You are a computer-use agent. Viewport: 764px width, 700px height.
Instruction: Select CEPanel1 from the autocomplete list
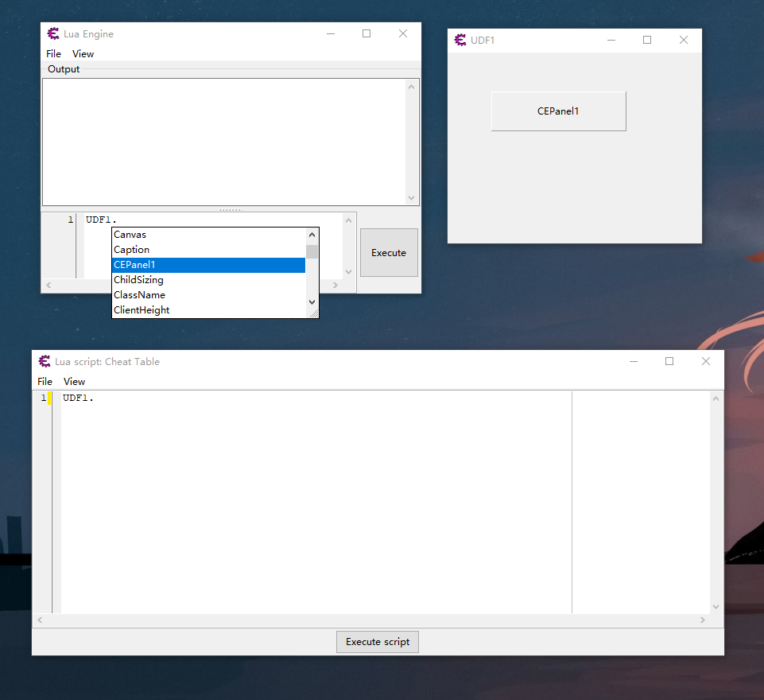(208, 265)
